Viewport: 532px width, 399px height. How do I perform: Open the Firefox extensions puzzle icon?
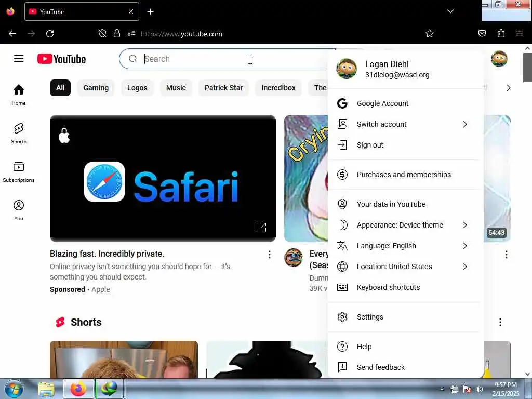pyautogui.click(x=501, y=33)
